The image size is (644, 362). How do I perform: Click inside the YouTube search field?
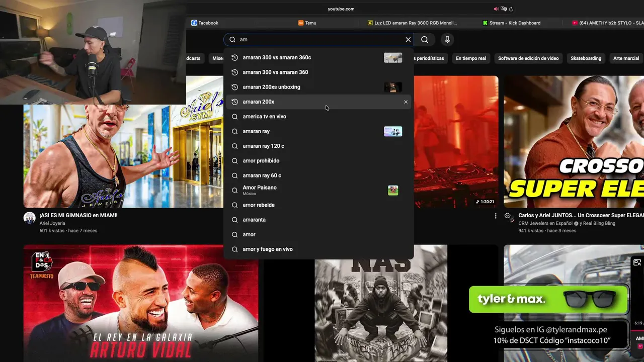[319, 39]
